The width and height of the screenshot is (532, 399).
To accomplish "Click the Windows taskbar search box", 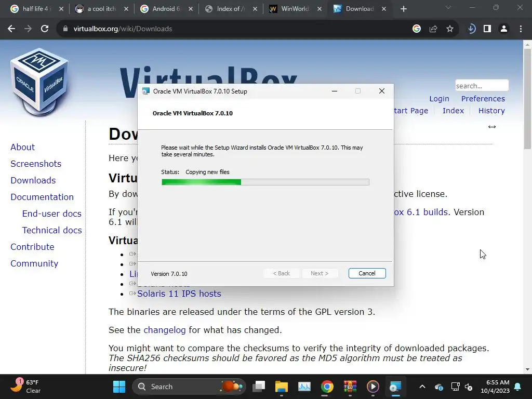I will point(189,387).
